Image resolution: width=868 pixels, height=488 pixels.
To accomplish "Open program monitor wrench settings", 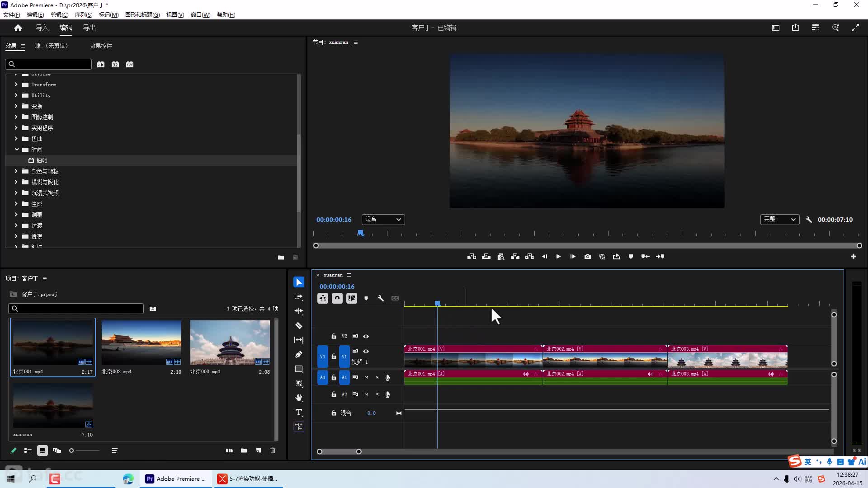I will 809,220.
